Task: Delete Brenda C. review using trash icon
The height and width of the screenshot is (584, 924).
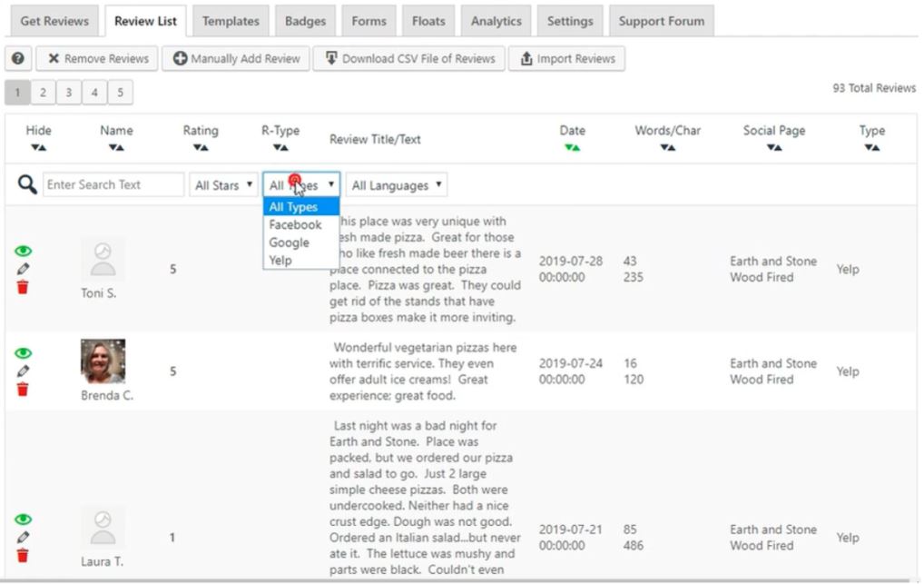Action: [x=23, y=389]
